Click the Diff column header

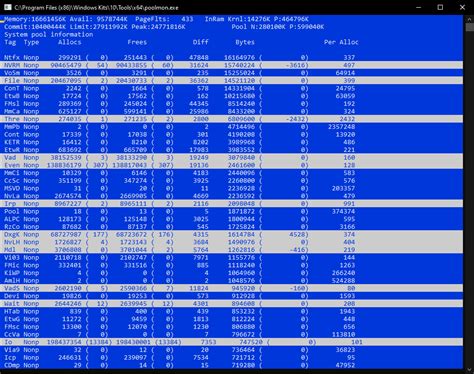tap(200, 42)
